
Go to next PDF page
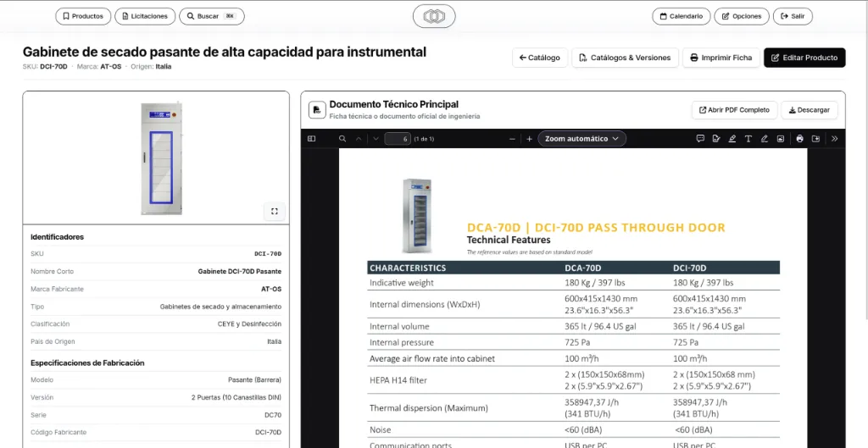pos(376,139)
